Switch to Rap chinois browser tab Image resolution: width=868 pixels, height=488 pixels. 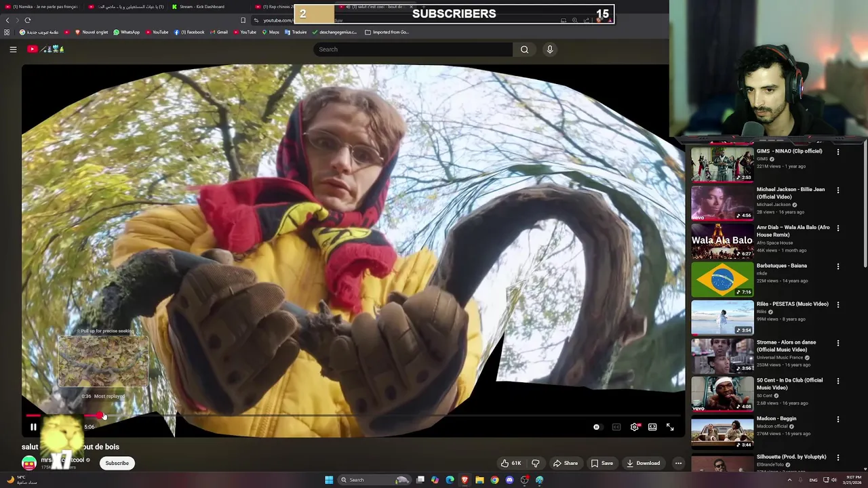coord(275,7)
